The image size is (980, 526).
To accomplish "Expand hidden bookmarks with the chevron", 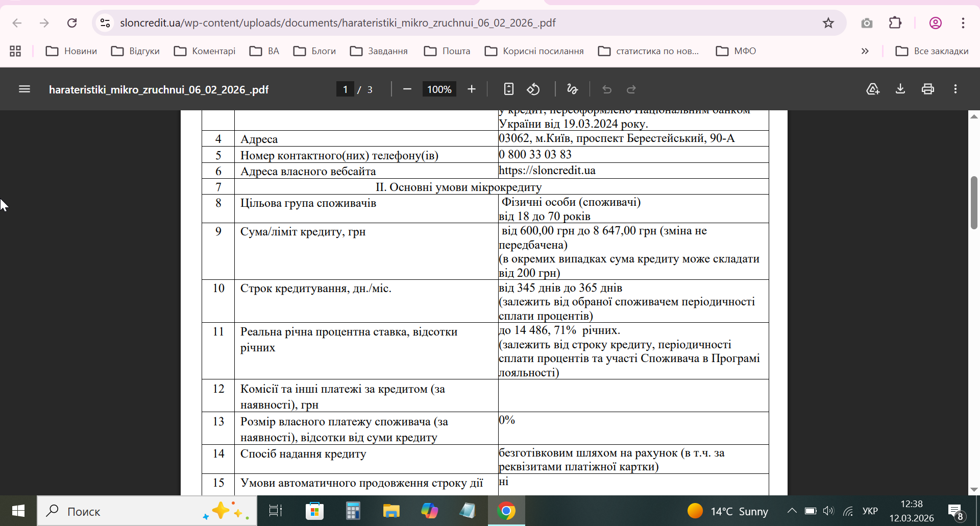I will click(865, 51).
